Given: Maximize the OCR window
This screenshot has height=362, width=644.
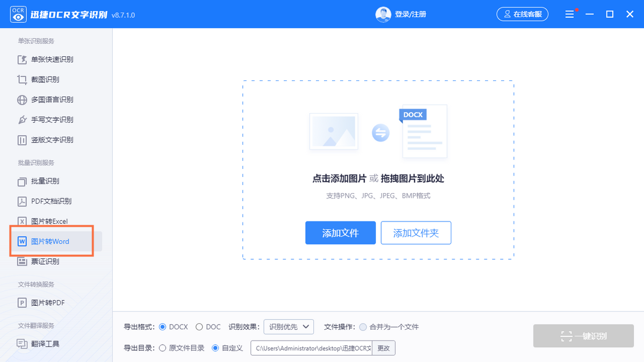Looking at the screenshot, I should 610,14.
